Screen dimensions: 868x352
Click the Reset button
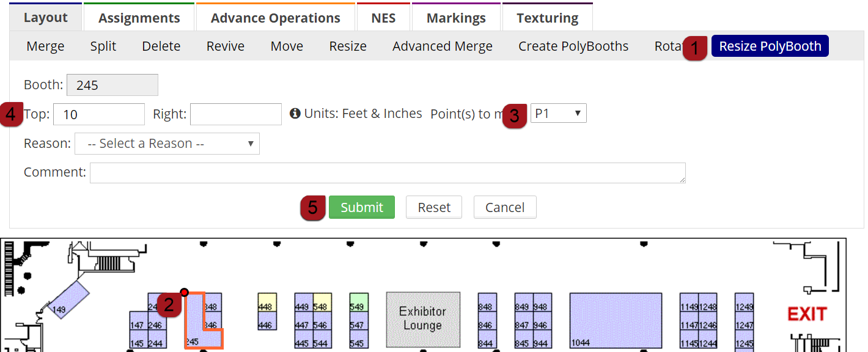click(x=433, y=207)
